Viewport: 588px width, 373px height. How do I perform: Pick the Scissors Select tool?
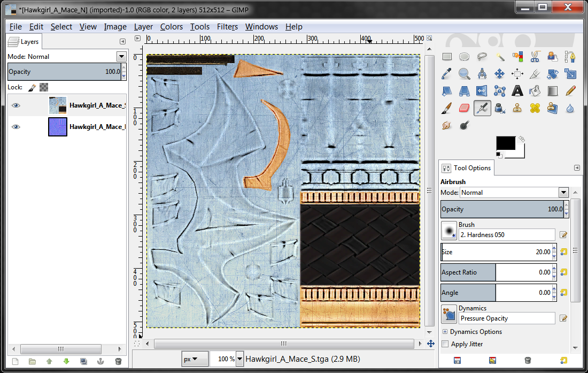tap(535, 57)
